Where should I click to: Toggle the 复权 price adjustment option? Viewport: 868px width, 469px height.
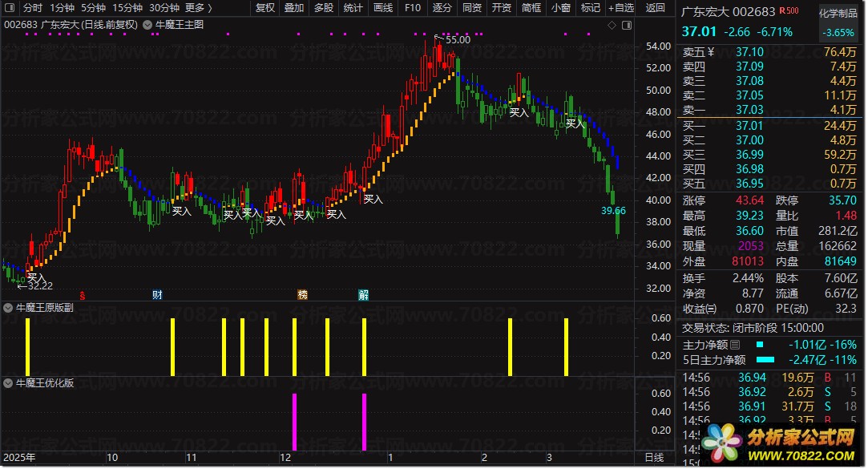click(x=264, y=8)
